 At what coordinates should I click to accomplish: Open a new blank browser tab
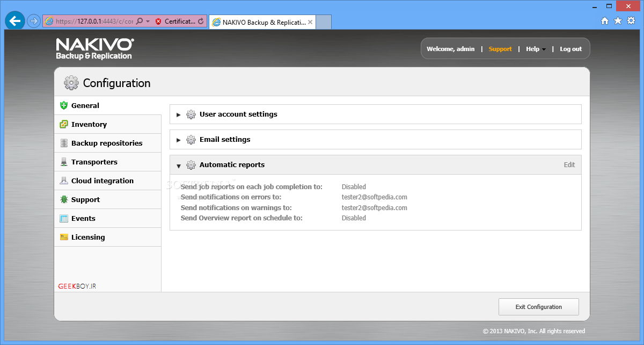click(x=324, y=22)
